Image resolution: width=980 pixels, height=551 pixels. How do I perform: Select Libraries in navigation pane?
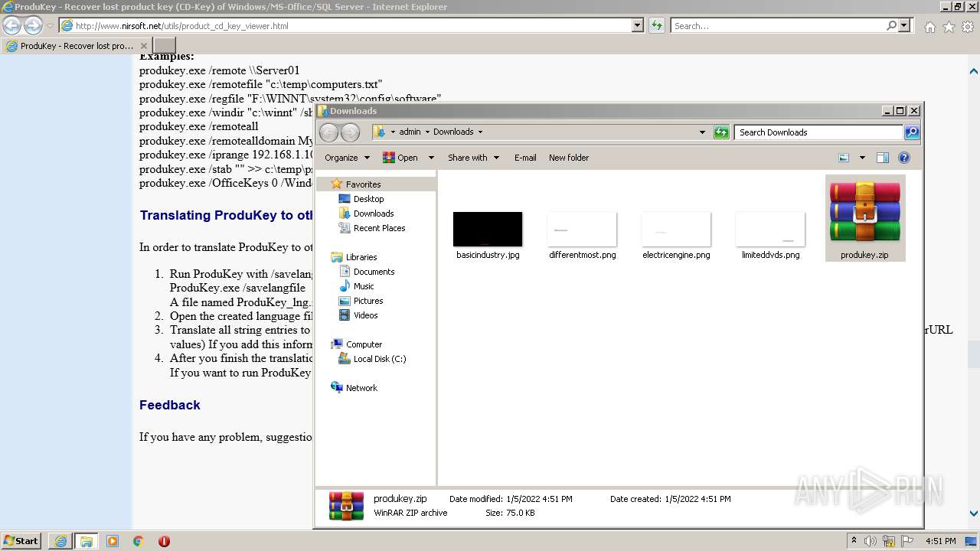(x=361, y=257)
